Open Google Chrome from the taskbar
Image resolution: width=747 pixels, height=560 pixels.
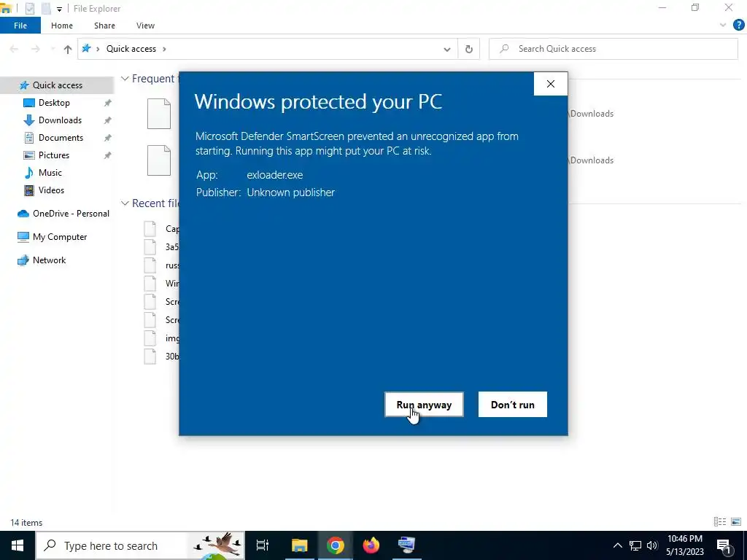point(336,545)
